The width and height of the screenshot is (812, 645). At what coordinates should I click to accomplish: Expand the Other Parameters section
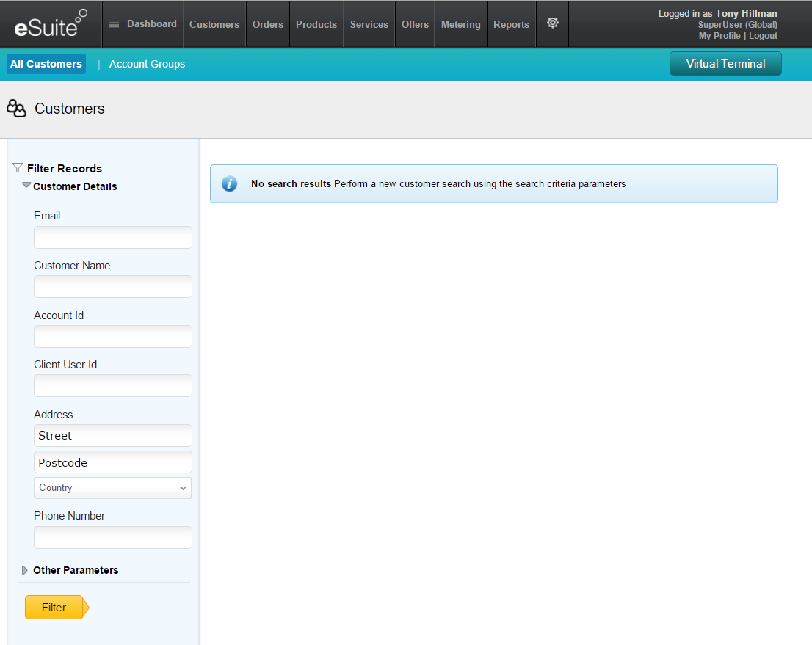point(25,570)
